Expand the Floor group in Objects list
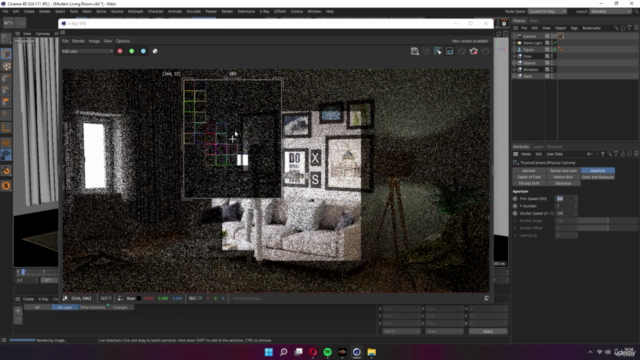Image resolution: width=640 pixels, height=360 pixels. click(515, 56)
